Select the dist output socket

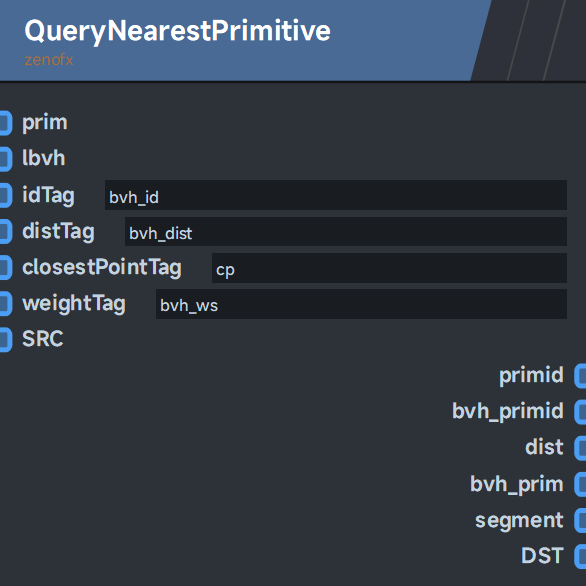(x=580, y=448)
